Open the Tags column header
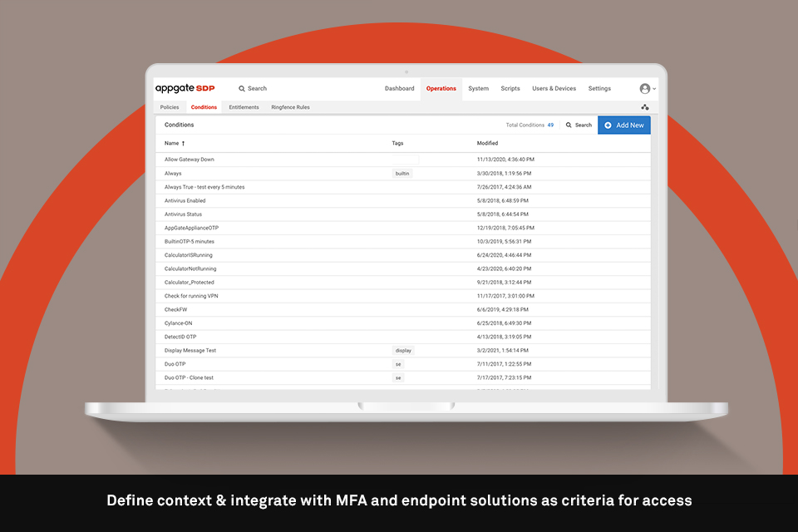The width and height of the screenshot is (798, 532). (x=397, y=143)
